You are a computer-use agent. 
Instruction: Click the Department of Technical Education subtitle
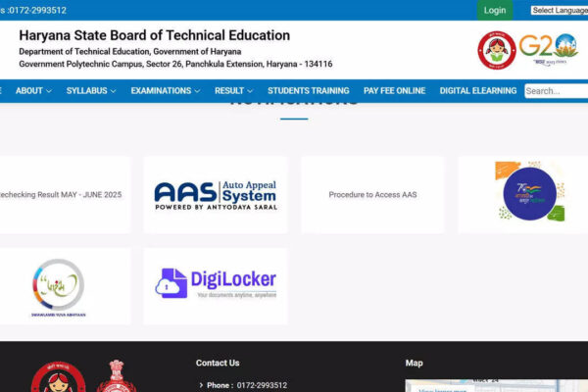(x=130, y=51)
